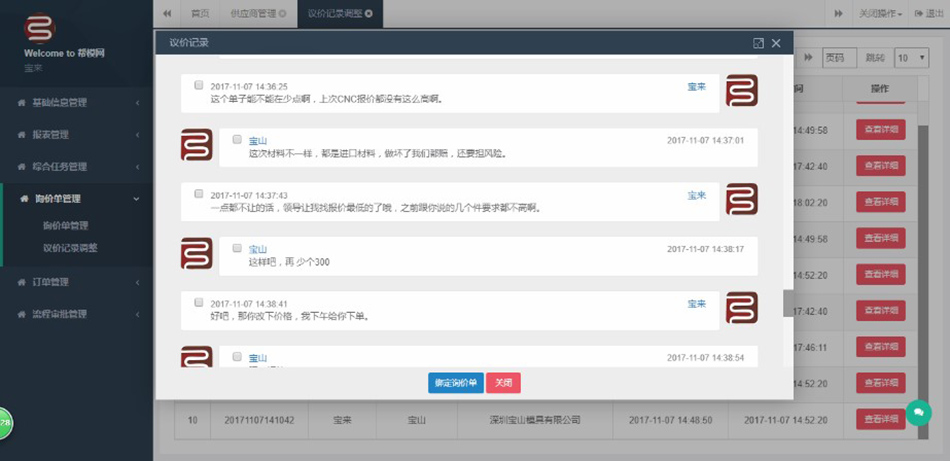Click the tab scroll-left double arrow

168,13
